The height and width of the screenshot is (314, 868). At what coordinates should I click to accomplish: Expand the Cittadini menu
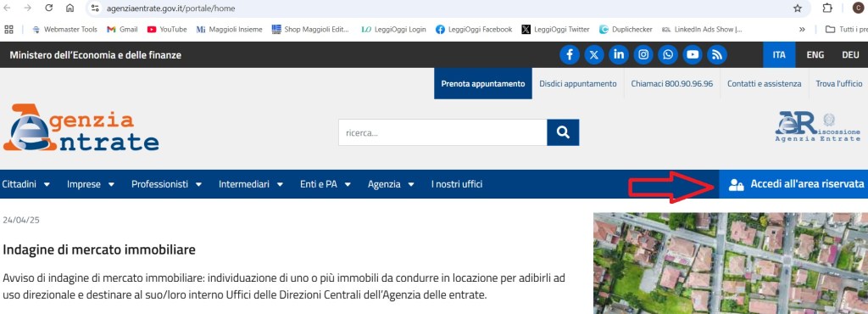(x=26, y=184)
